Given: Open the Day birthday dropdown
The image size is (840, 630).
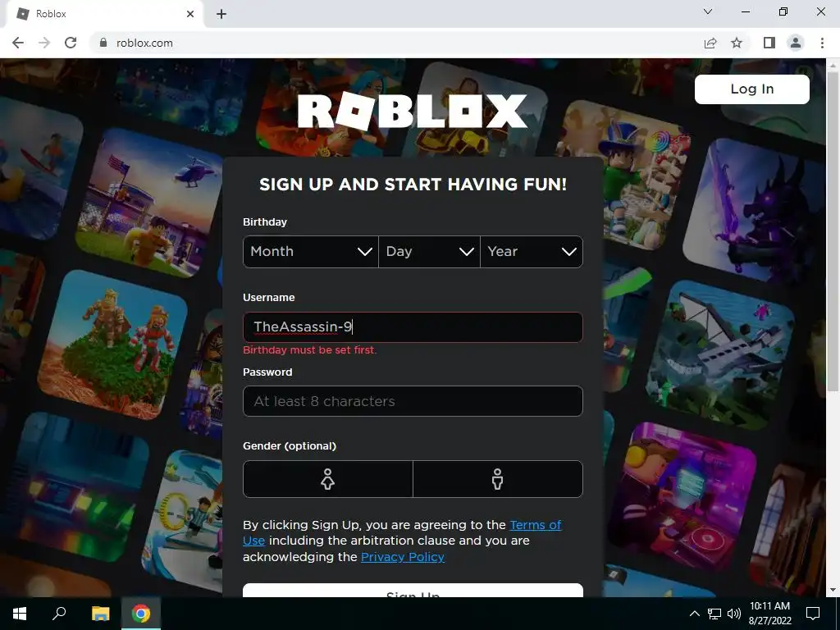Looking at the screenshot, I should click(x=429, y=252).
